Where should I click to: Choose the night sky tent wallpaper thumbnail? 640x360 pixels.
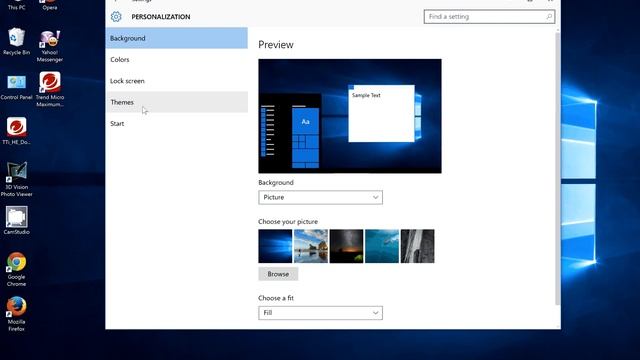(x=346, y=246)
